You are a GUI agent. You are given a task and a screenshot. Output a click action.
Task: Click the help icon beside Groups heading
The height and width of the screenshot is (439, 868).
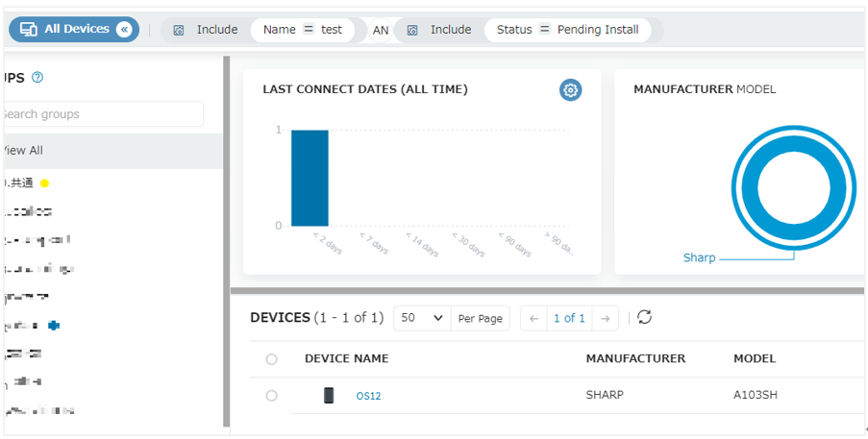pos(37,78)
